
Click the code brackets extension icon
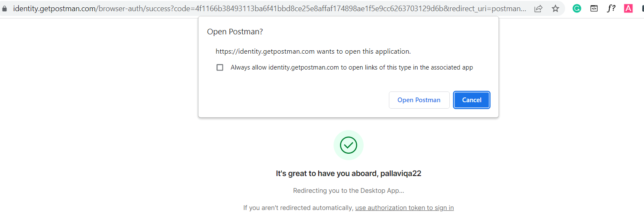(594, 8)
